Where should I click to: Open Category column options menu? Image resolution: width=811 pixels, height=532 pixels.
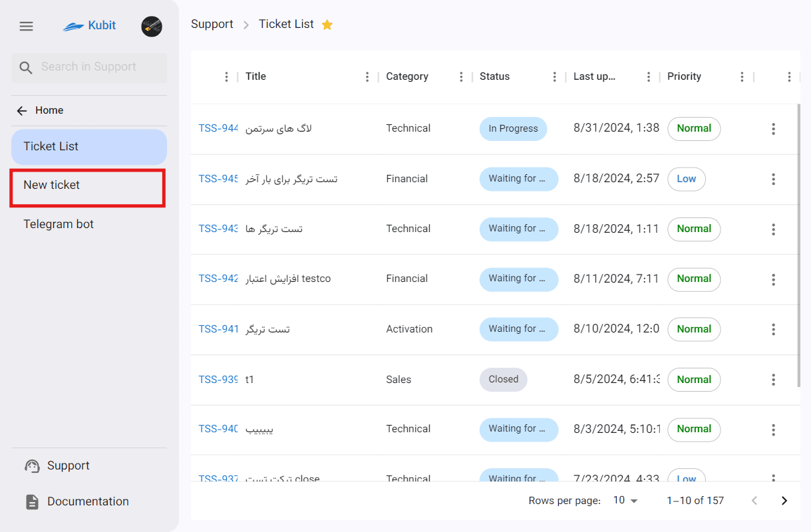point(461,77)
